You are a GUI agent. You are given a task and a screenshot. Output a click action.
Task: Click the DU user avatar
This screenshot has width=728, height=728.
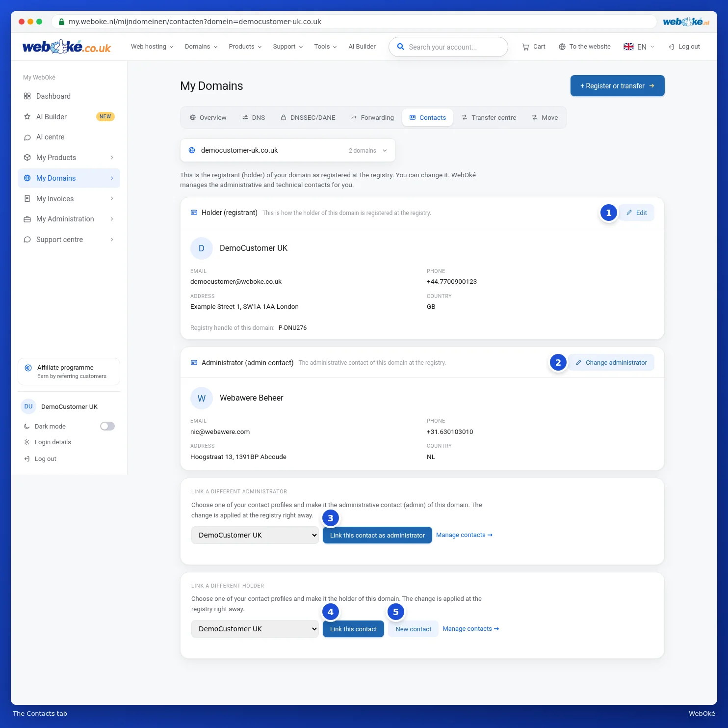click(28, 406)
